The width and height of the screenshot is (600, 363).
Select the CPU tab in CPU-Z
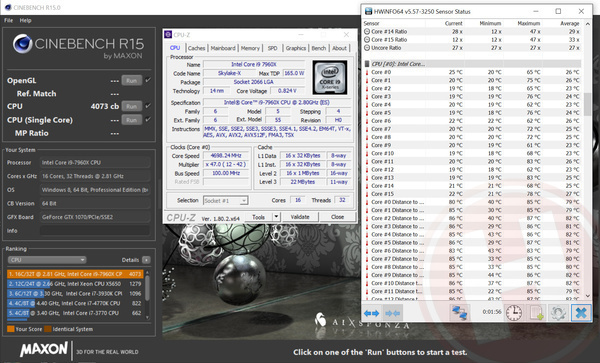[x=175, y=48]
